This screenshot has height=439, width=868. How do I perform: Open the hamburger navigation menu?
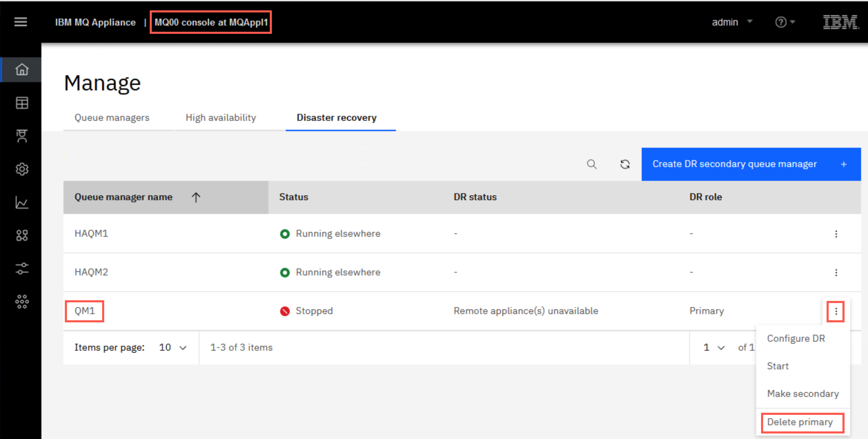pyautogui.click(x=21, y=22)
